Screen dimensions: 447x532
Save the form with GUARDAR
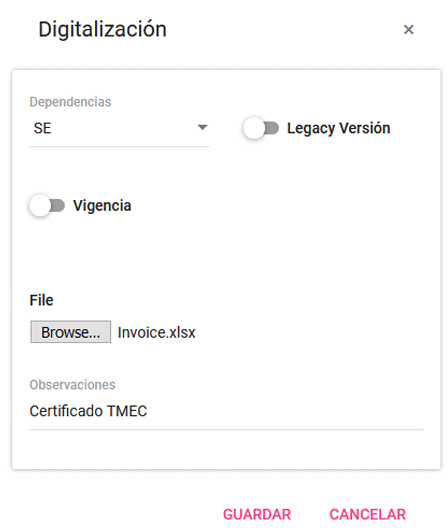[x=257, y=514]
